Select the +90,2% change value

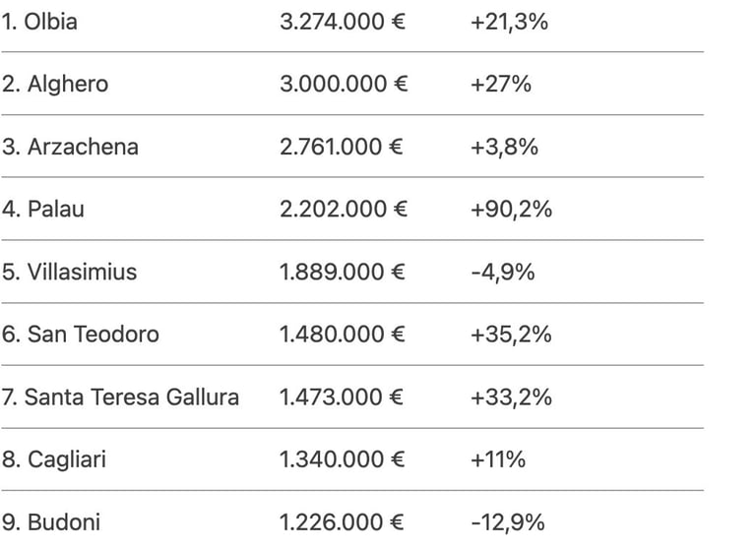pos(511,210)
